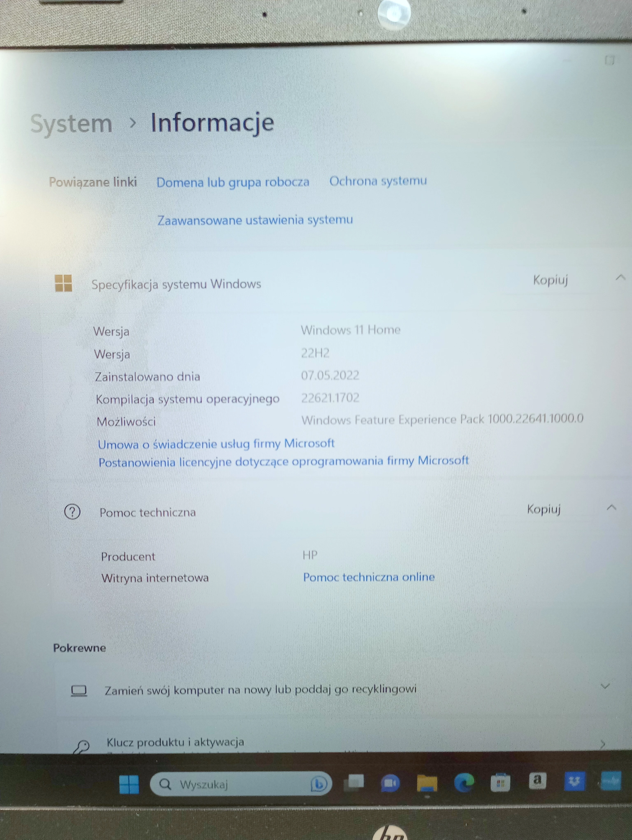Screen dimensions: 632x840
Task: Click the Powiązane linki label
Action: [93, 182]
